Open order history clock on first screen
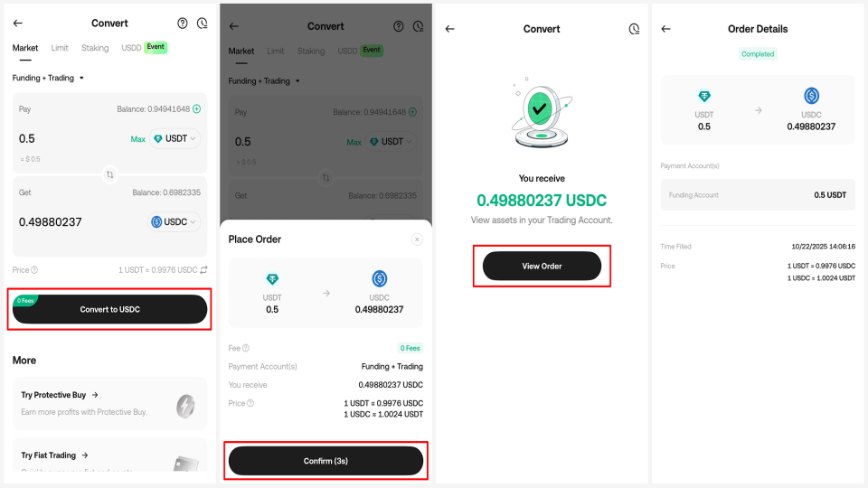Image resolution: width=868 pixels, height=488 pixels. (x=202, y=23)
